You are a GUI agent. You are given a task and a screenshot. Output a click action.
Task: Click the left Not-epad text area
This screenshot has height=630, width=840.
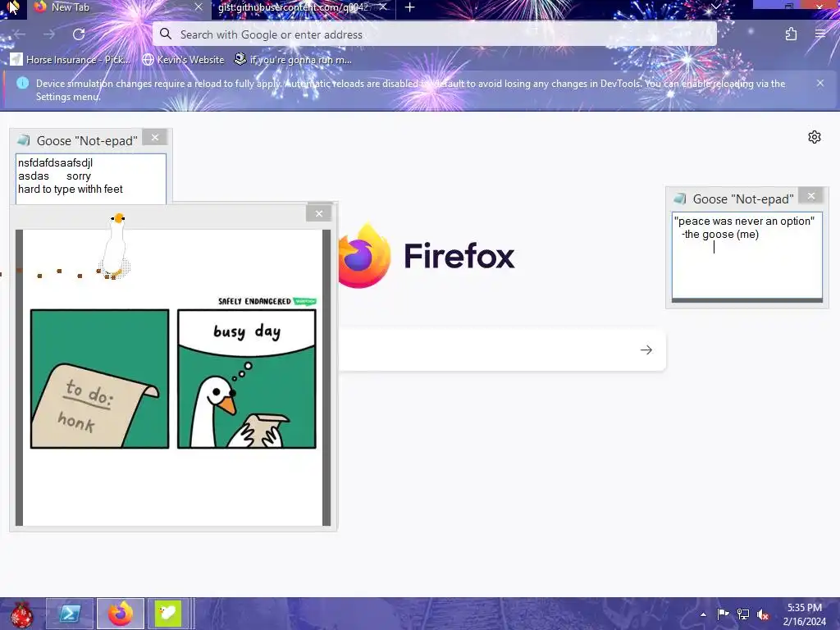coord(91,179)
